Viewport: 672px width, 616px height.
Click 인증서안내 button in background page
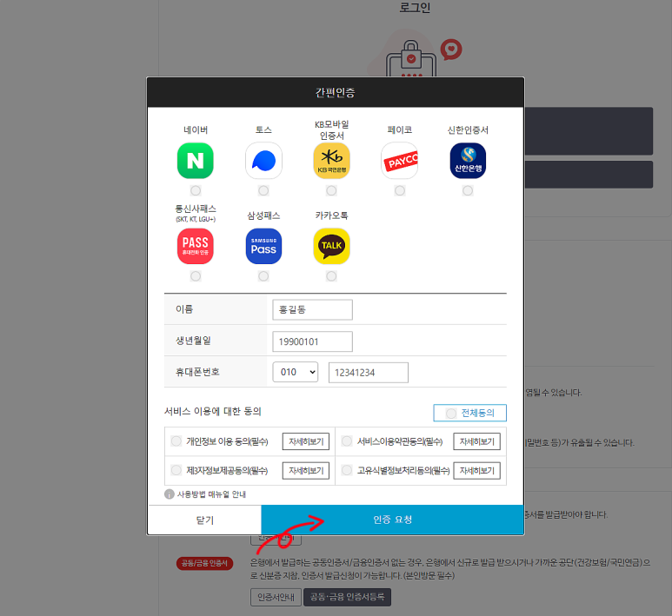point(276,597)
